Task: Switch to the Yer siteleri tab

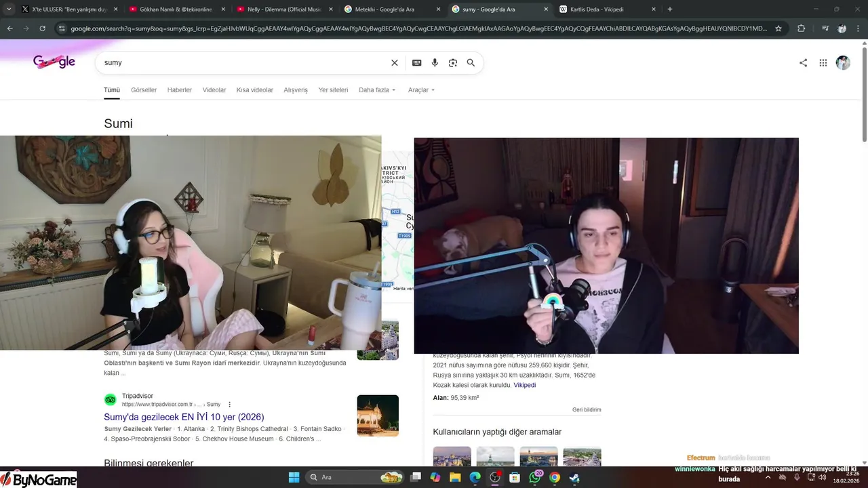Action: 333,90
